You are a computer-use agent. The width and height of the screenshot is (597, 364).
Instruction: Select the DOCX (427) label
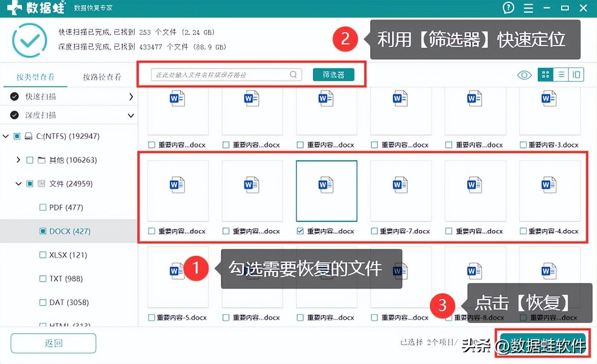tap(70, 231)
